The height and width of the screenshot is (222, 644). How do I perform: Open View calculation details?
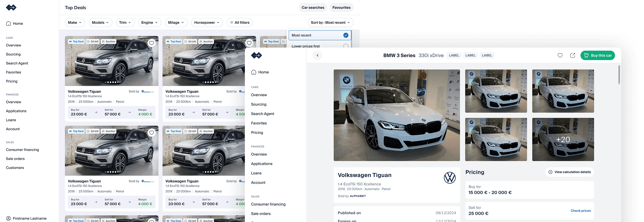click(570, 172)
